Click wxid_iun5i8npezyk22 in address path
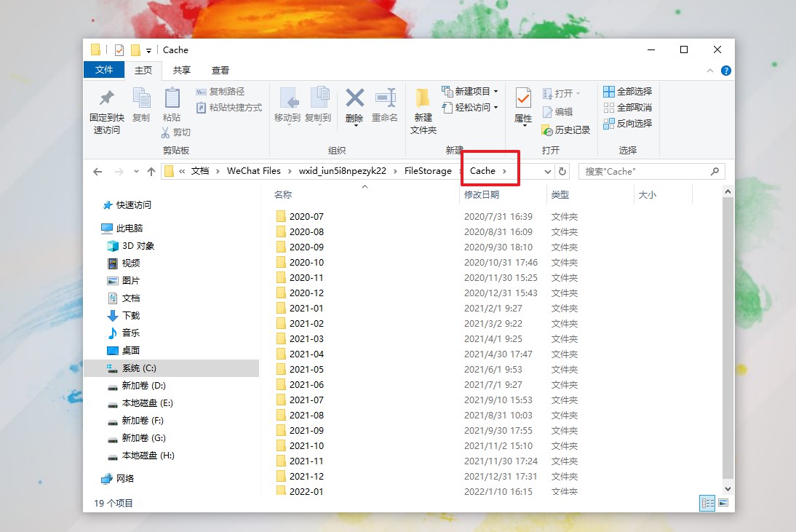Screen dimensions: 796x532 coord(343,171)
